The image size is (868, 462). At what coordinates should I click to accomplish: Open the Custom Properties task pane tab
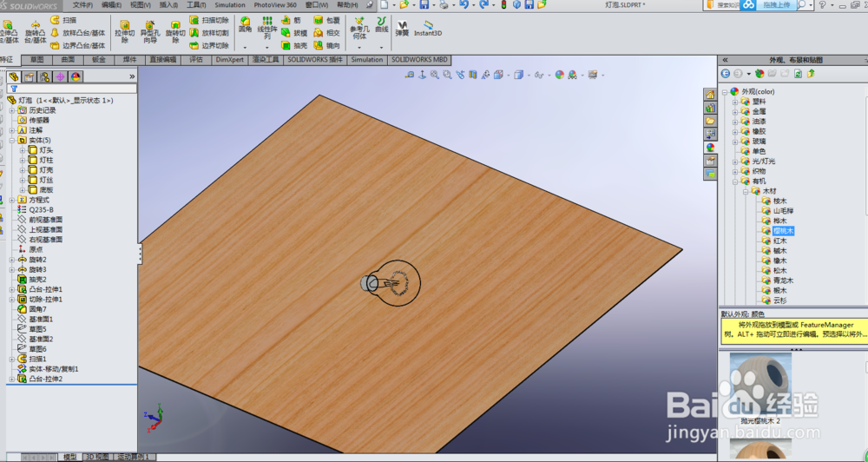coord(710,161)
